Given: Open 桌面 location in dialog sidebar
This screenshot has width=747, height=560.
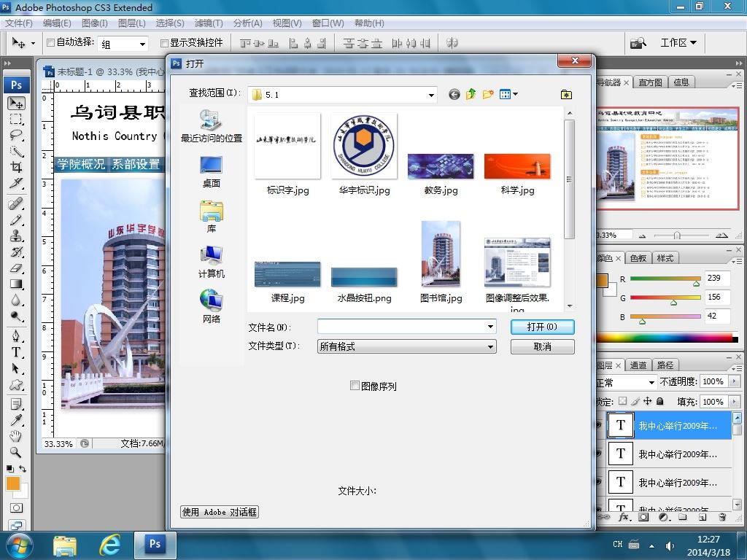Looking at the screenshot, I should pyautogui.click(x=211, y=172).
